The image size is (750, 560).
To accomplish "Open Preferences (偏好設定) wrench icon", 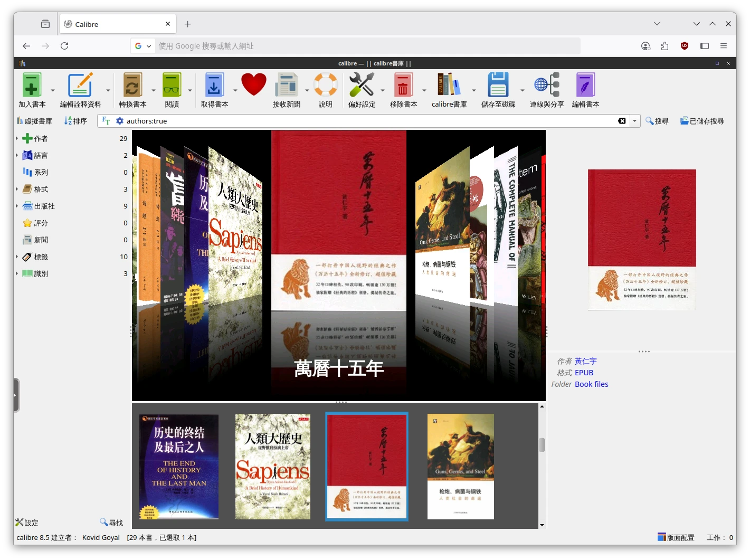I will coord(362,86).
